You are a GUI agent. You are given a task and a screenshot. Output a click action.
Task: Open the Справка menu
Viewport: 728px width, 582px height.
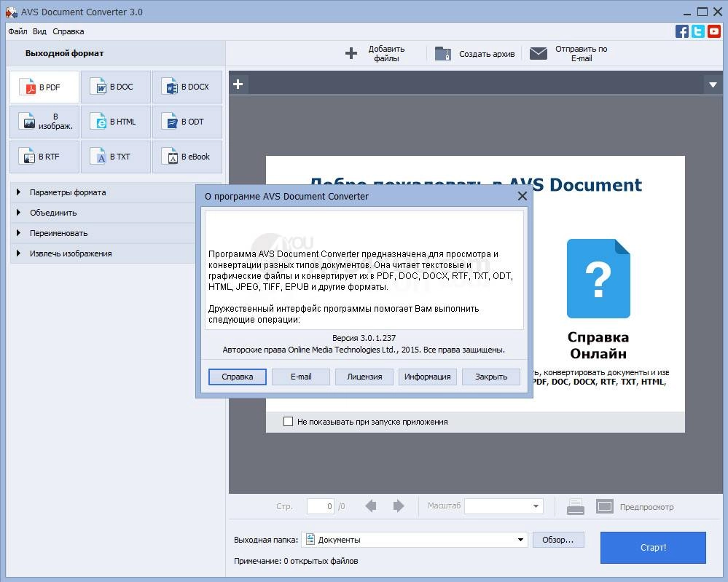coord(69,31)
